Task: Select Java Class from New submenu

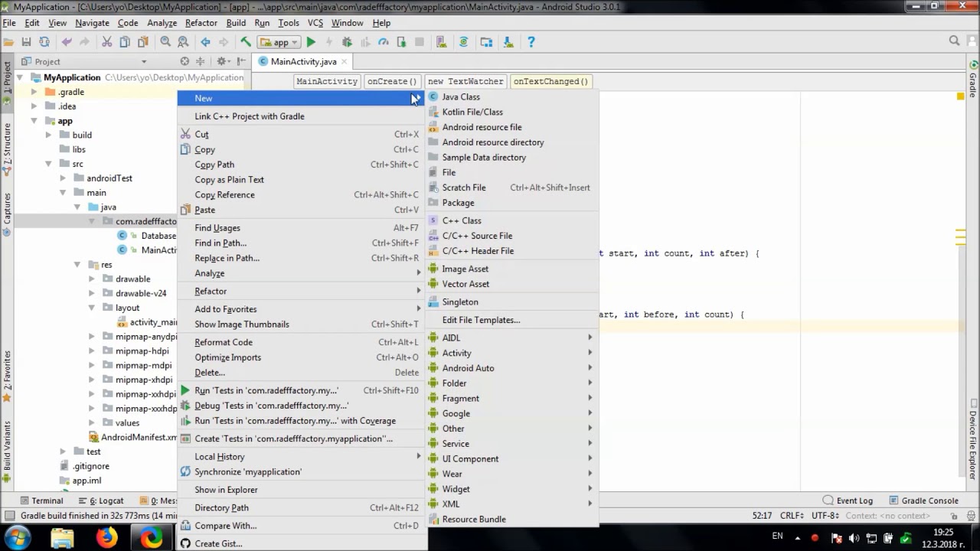Action: (x=511, y=97)
